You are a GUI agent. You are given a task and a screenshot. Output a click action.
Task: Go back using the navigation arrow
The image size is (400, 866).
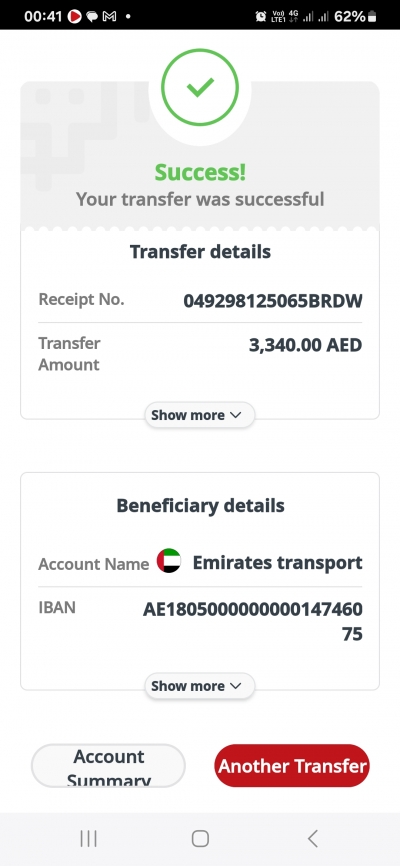click(x=313, y=838)
